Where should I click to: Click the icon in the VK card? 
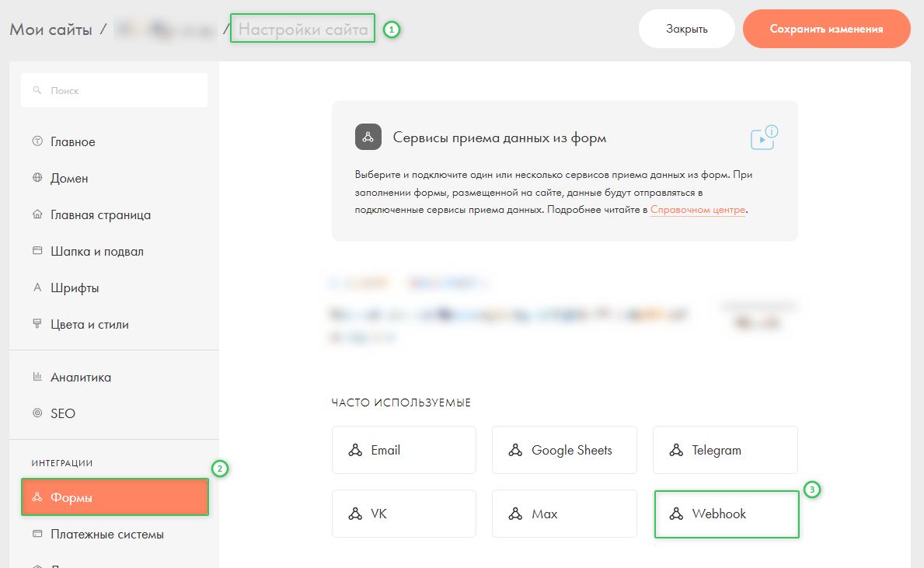(355, 514)
